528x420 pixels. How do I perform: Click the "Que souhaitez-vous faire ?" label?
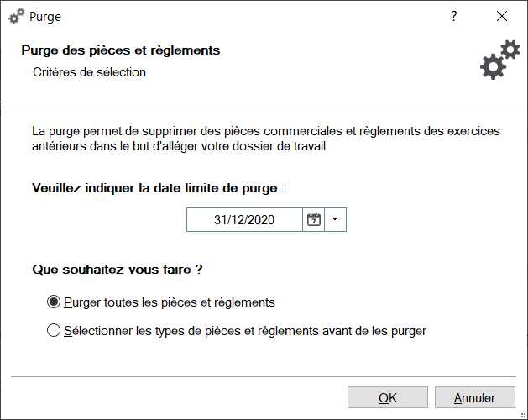click(118, 270)
